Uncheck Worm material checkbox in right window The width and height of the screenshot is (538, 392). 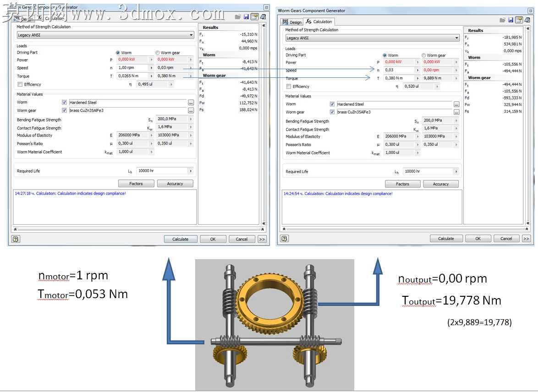coord(332,104)
